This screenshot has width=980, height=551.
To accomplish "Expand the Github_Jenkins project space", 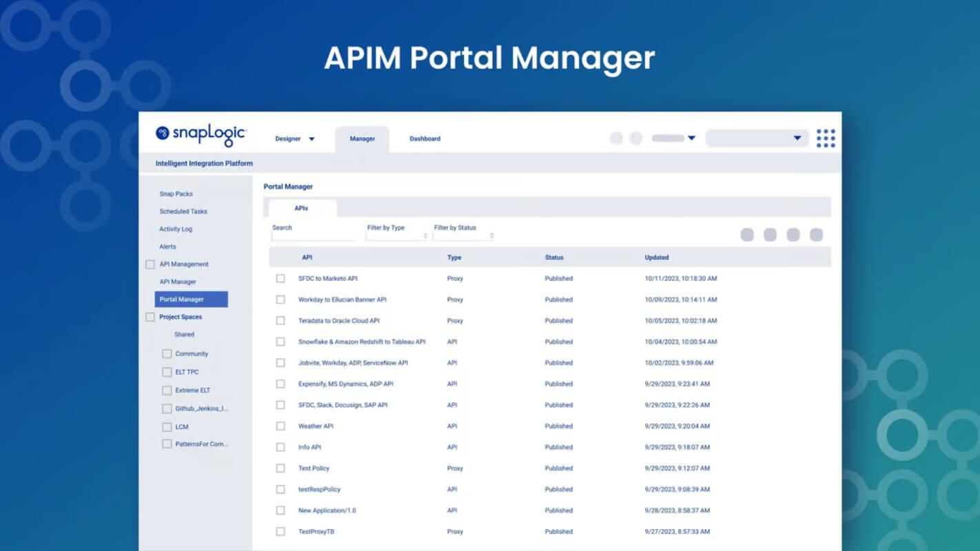I will click(x=167, y=408).
